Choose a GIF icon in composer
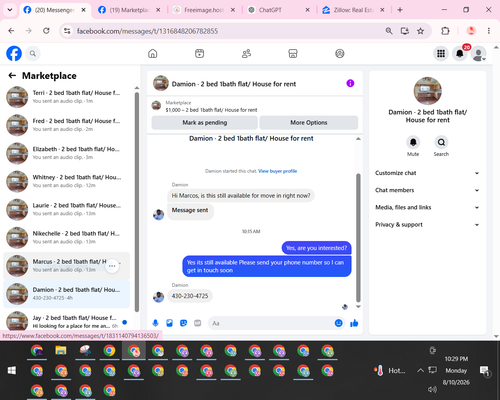Screen dimensions: 500x400 click(x=197, y=323)
